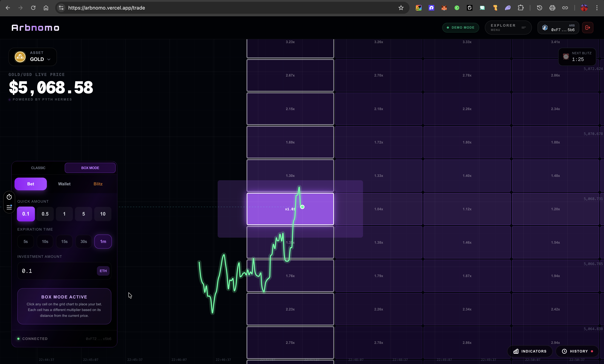Select quick amount 10

pos(103,214)
